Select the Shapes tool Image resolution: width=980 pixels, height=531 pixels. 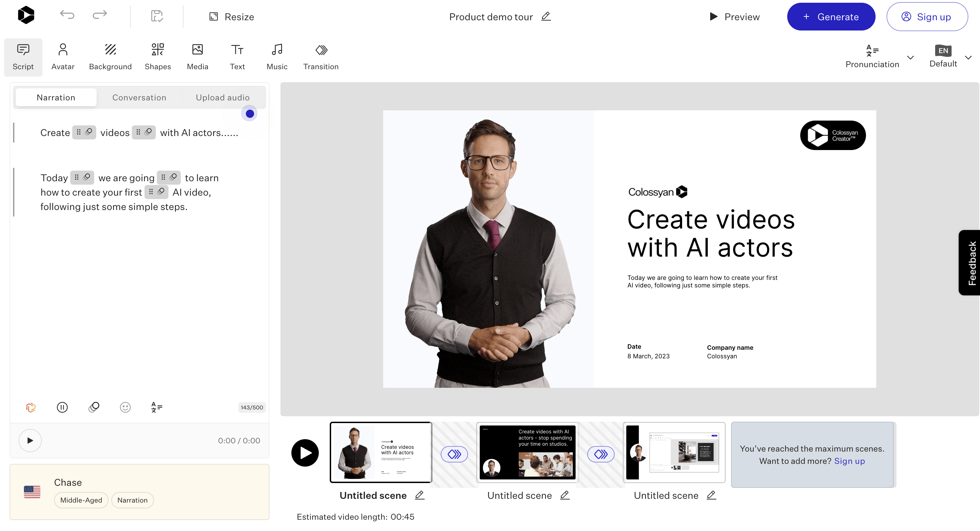click(158, 57)
